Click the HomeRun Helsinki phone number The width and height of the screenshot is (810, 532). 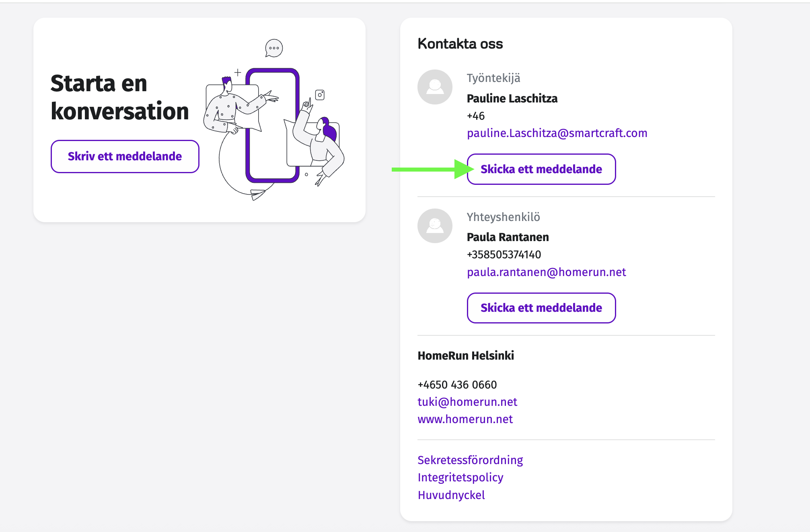(457, 385)
